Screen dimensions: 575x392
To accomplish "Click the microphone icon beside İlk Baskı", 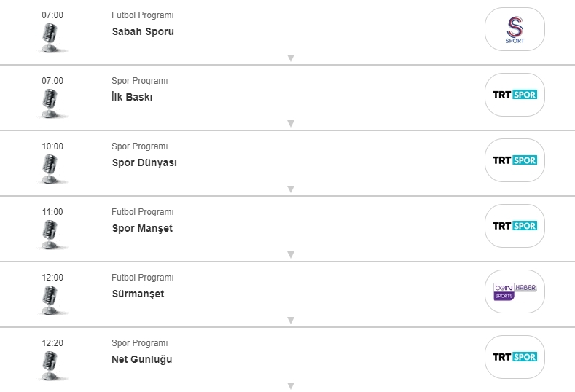I will [50, 103].
